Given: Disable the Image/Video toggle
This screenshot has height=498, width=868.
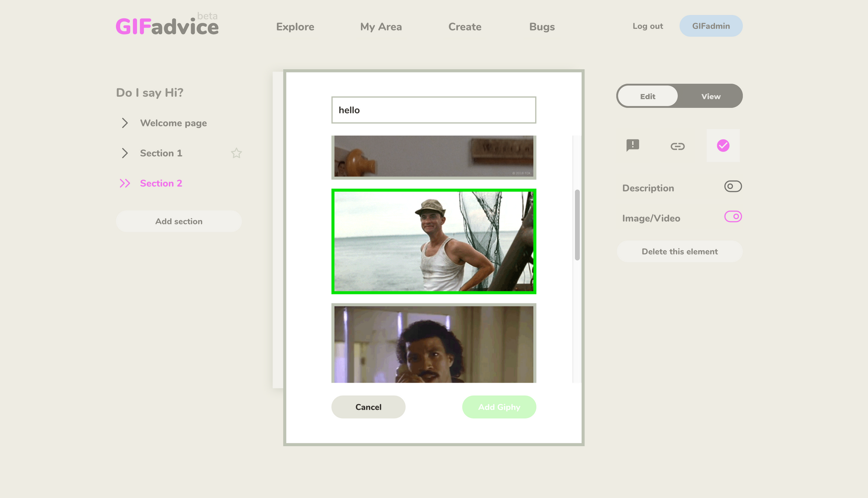Looking at the screenshot, I should pos(733,217).
